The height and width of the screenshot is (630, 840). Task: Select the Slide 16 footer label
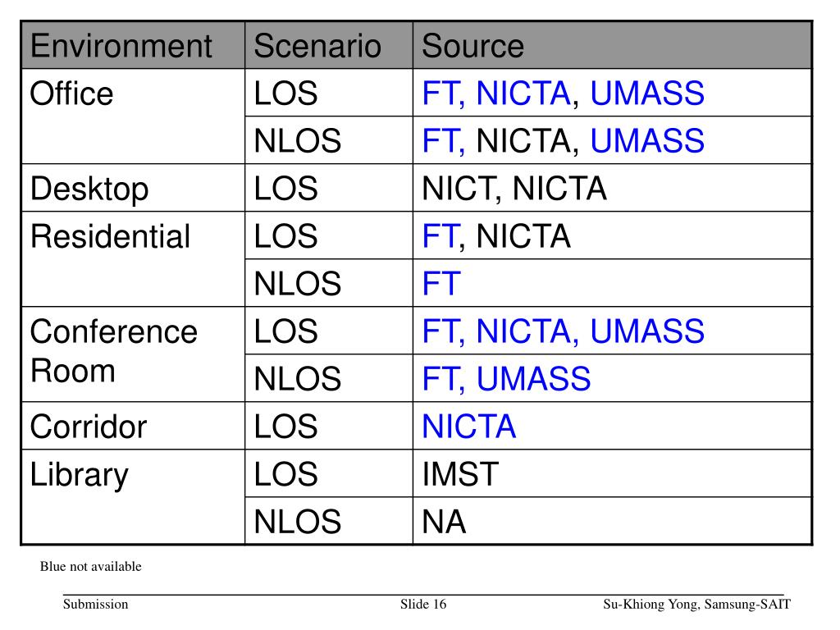click(x=423, y=605)
